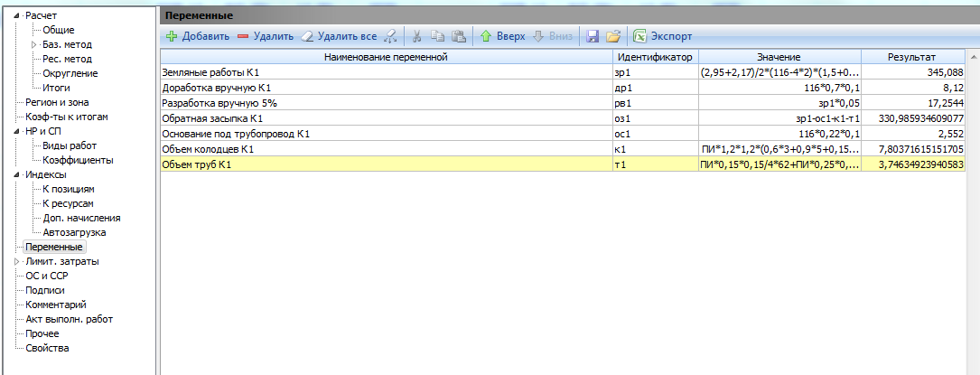
Task: Open the Регион и зона section
Action: tap(57, 102)
